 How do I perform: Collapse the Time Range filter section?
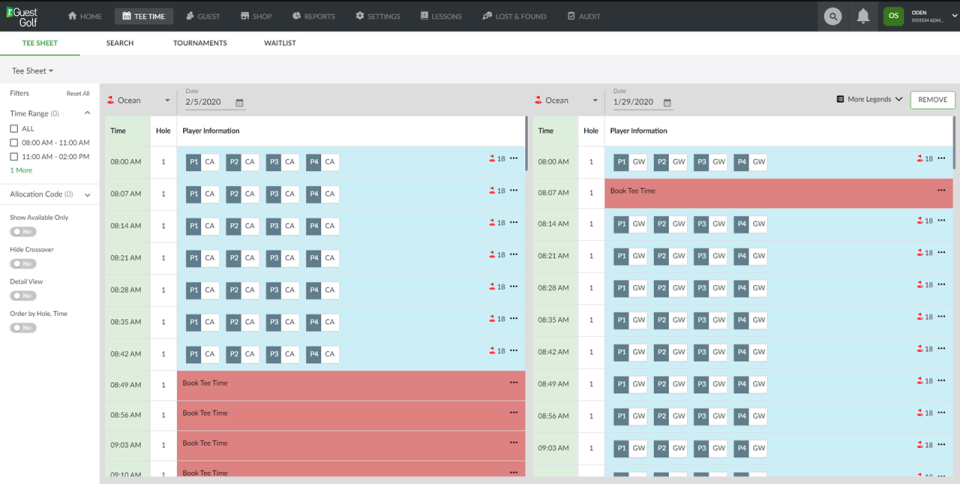(88, 113)
